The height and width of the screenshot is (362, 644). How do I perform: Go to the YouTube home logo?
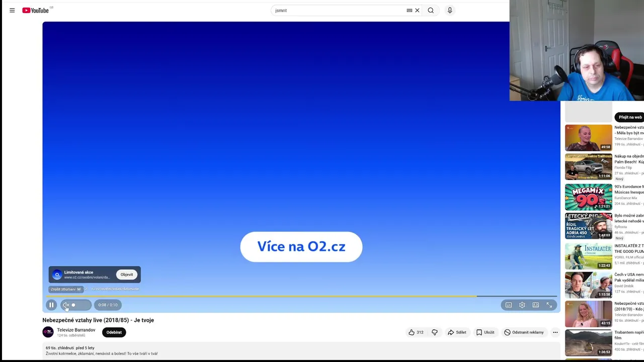point(36,10)
